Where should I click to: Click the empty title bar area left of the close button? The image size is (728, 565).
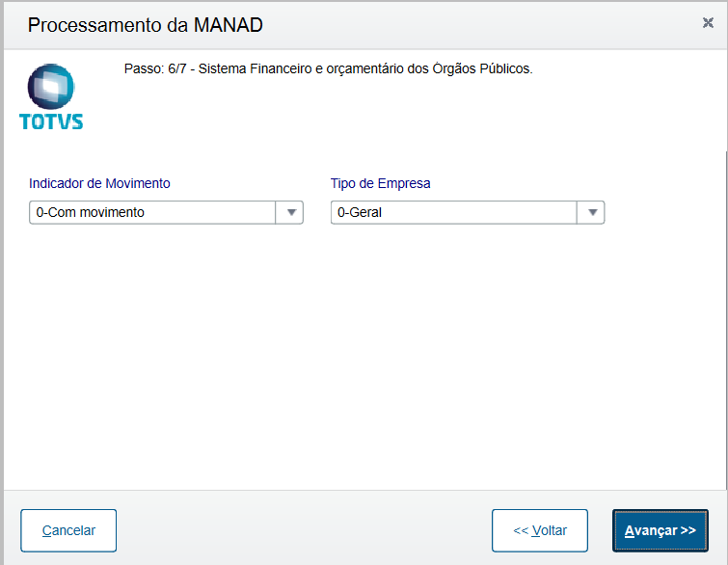point(482,25)
